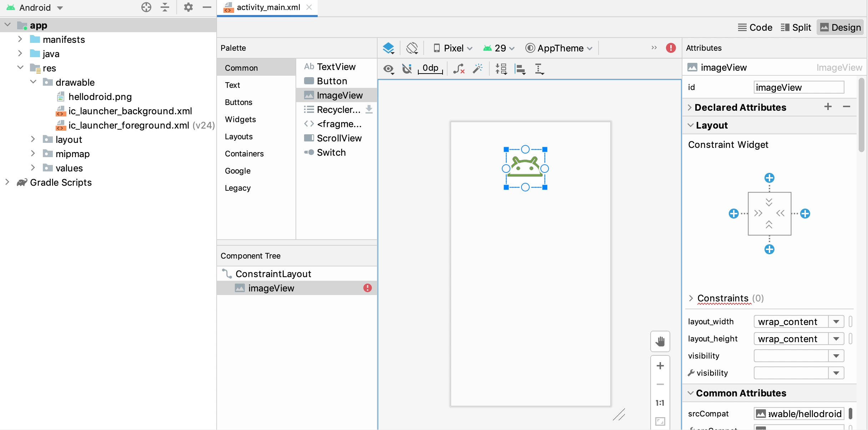This screenshot has height=430, width=868.
Task: Select Button in the palette
Action: 336,81
